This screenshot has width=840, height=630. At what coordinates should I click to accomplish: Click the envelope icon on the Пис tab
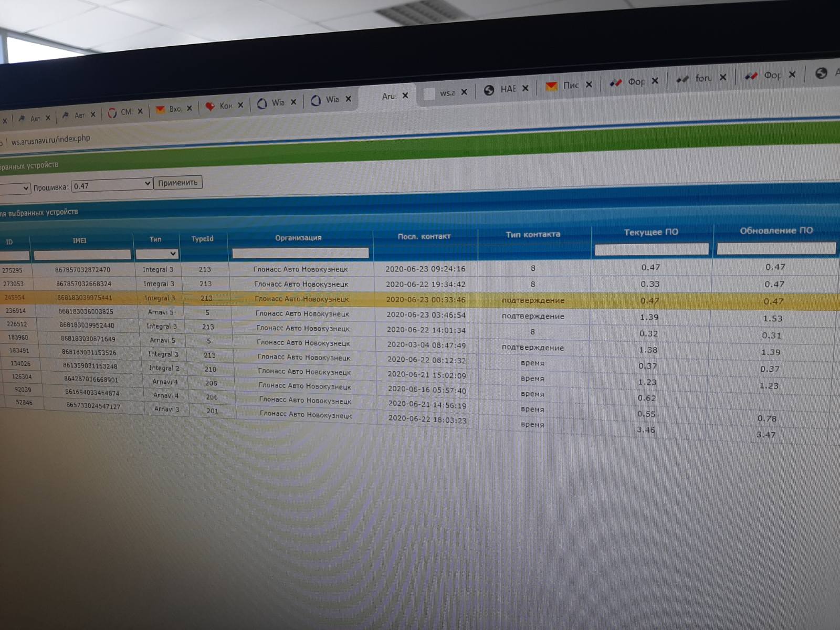[x=551, y=86]
